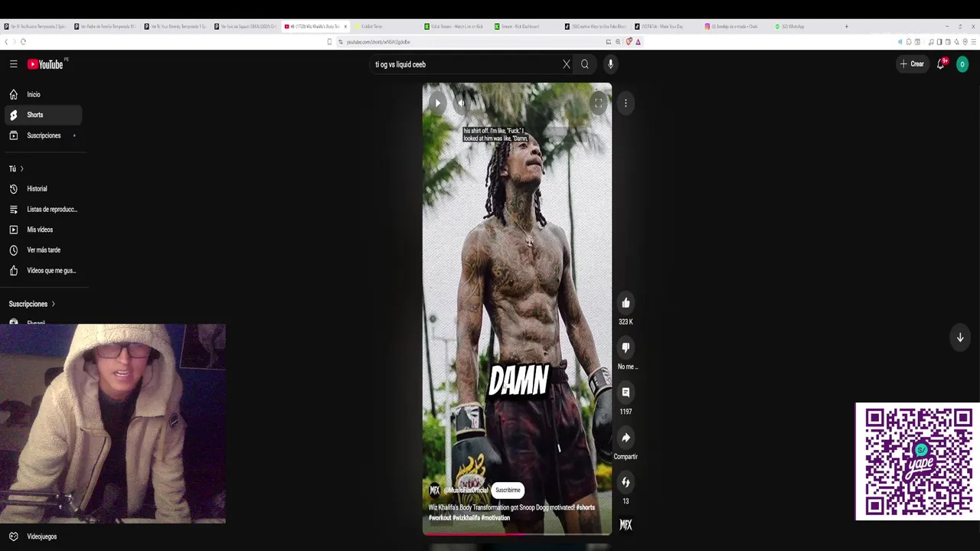Click the zoom magnifier in address bar
Screen dimensions: 980x551
(618, 41)
